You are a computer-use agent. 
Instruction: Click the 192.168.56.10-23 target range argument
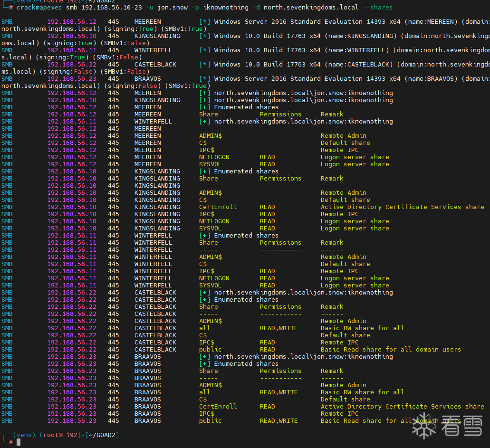pos(115,8)
